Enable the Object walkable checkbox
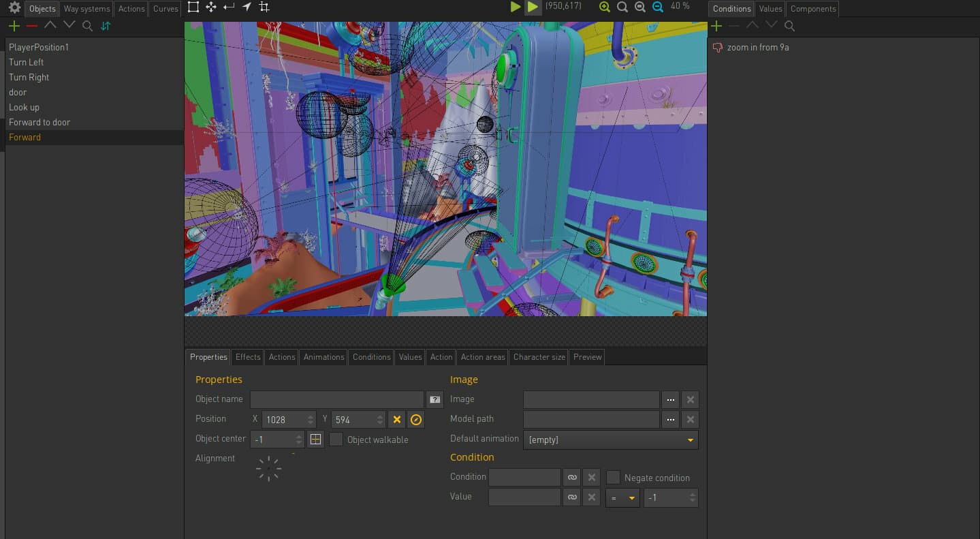The height and width of the screenshot is (539, 980). pyautogui.click(x=336, y=440)
